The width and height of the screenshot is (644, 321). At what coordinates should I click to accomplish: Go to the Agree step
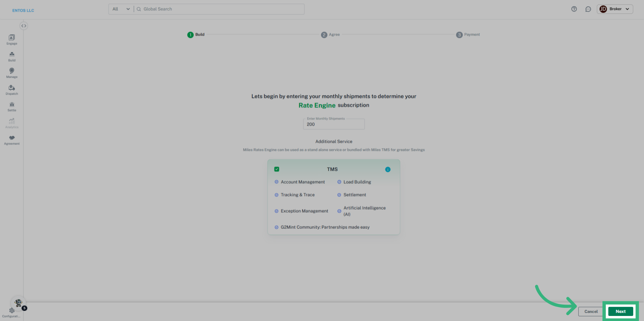[x=330, y=35]
